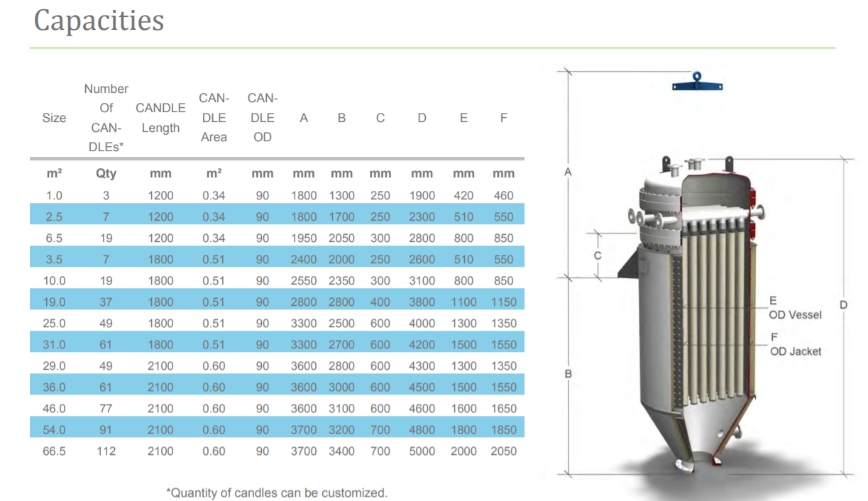Screen dimensions: 868x501
Task: Click the "Capacities" page heading
Action: 99,21
